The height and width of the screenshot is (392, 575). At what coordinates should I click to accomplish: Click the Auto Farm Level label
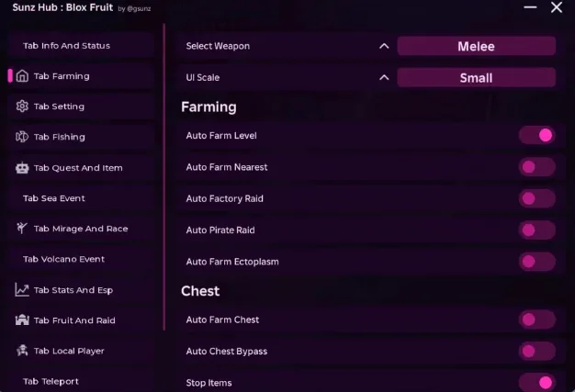pyautogui.click(x=221, y=136)
